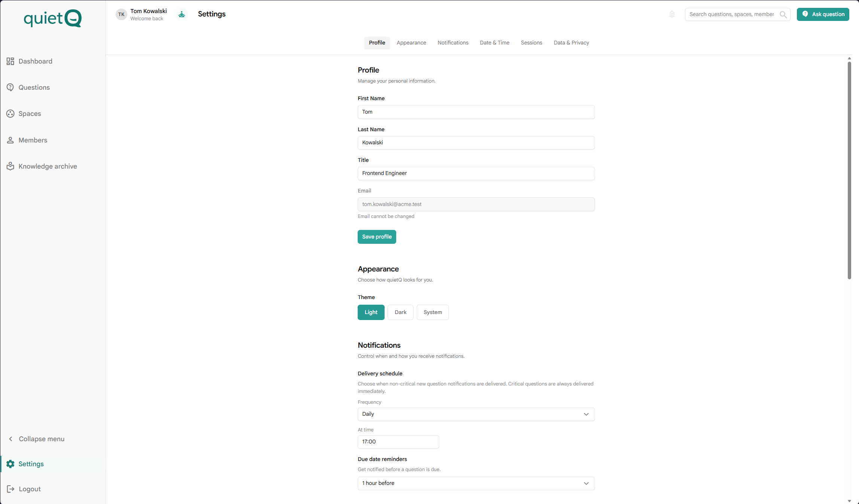Select the Dark theme
Screen dimensions: 859x504
coord(400,312)
